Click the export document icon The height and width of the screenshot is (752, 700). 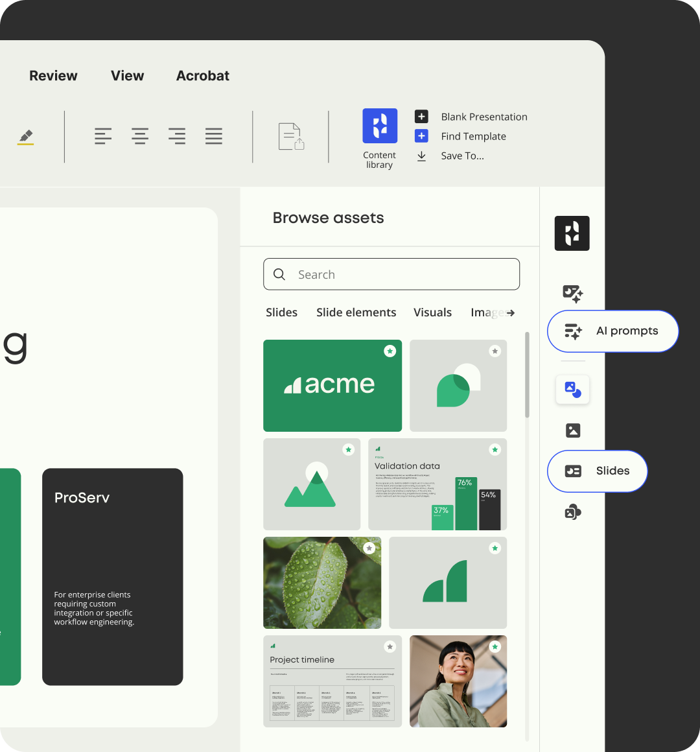click(291, 137)
